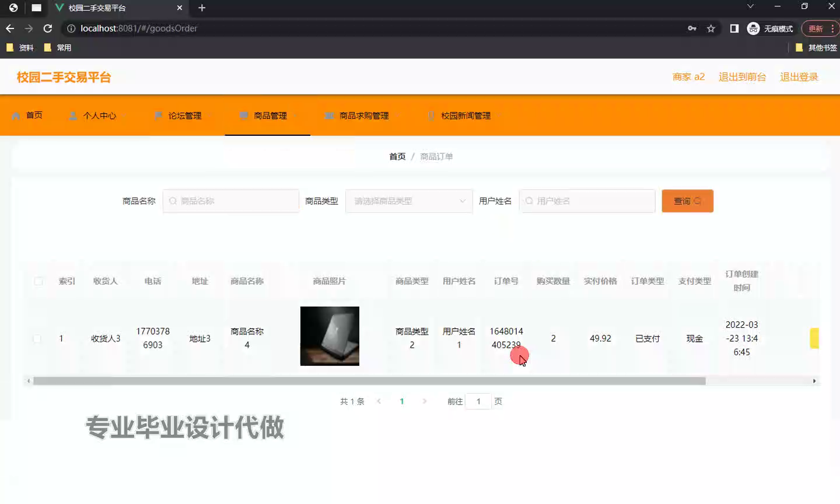This screenshot has height=504, width=840.
Task: Open the 资料 bookmarks folder
Action: pos(20,48)
